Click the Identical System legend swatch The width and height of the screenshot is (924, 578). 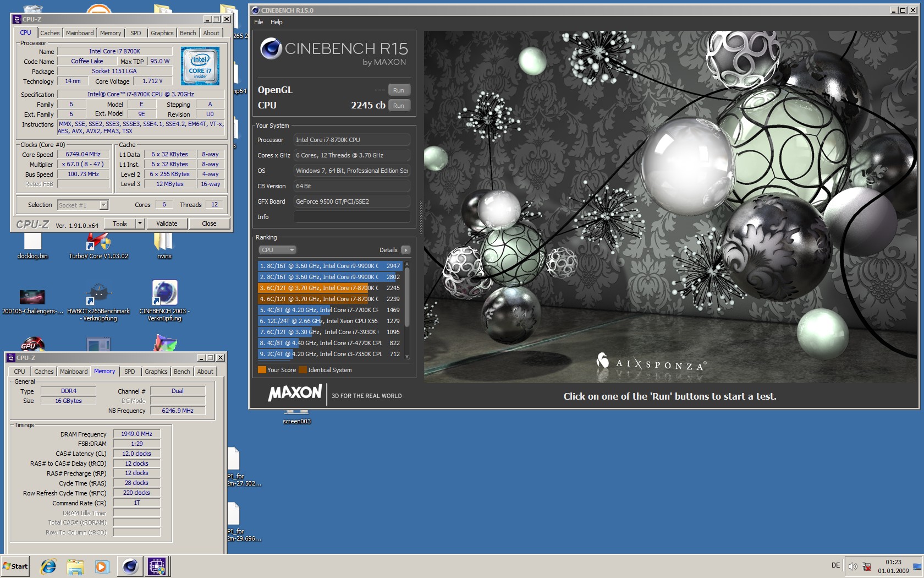click(302, 370)
